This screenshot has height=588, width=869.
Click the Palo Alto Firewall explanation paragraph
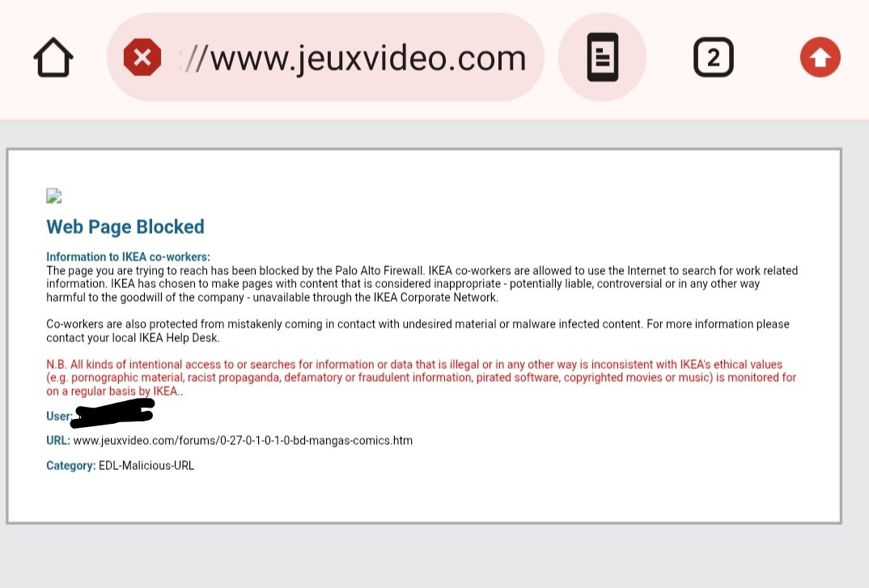422,284
